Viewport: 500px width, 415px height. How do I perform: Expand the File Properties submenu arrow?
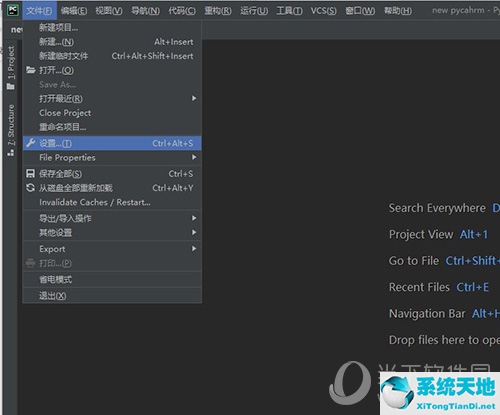(x=194, y=157)
